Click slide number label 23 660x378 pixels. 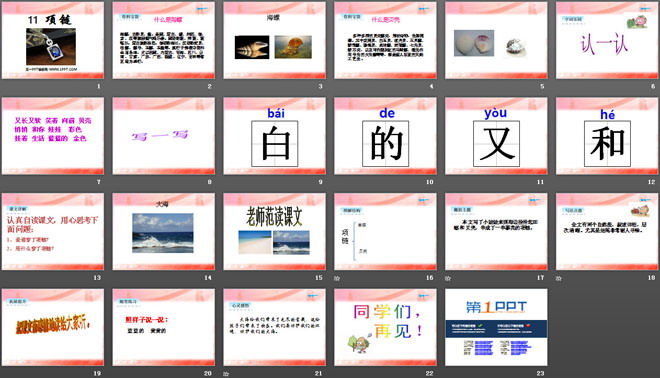coord(540,373)
